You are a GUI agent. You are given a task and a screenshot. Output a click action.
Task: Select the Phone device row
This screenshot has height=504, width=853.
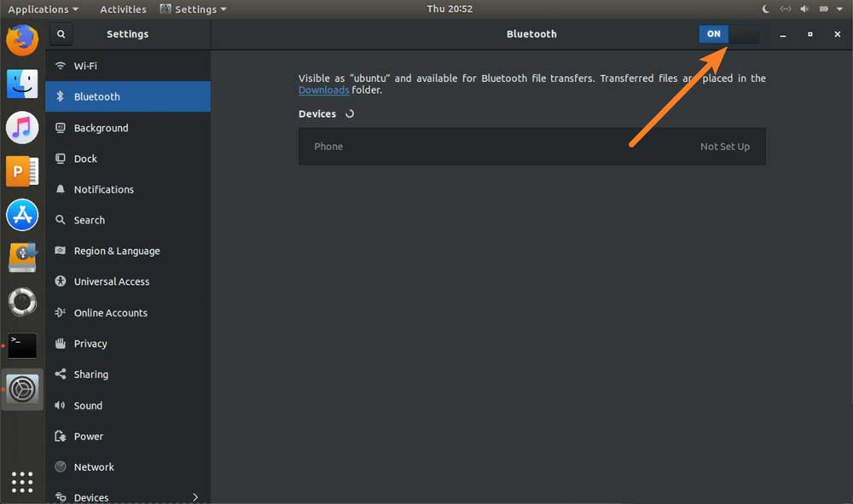[x=531, y=147]
